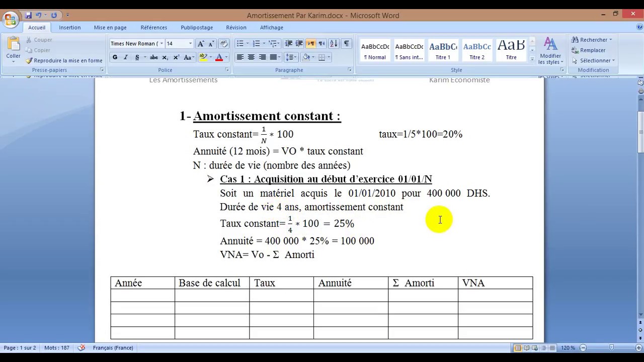Toggle left-to-right text direction
Viewport: 644px width, 362px height.
(x=311, y=44)
